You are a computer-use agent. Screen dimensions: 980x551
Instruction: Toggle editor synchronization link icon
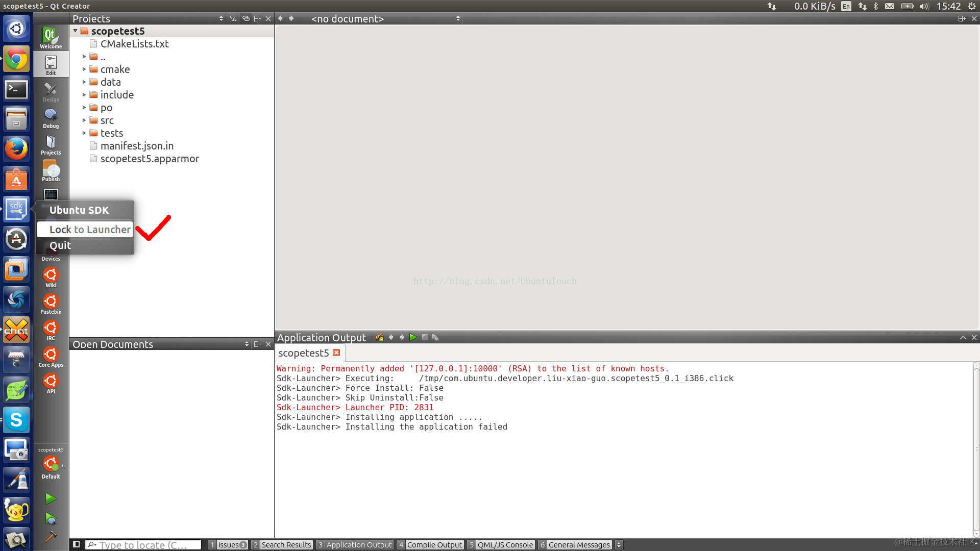coord(246,18)
